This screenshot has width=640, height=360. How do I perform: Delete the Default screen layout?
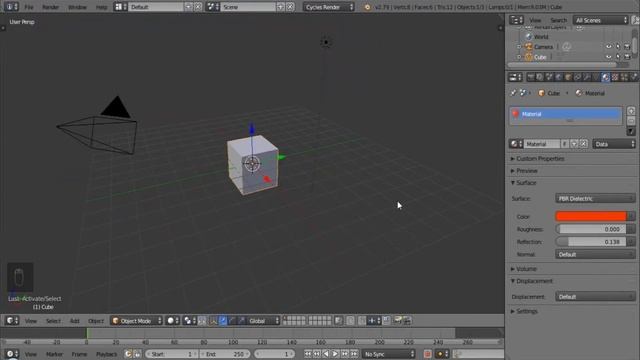198,7
